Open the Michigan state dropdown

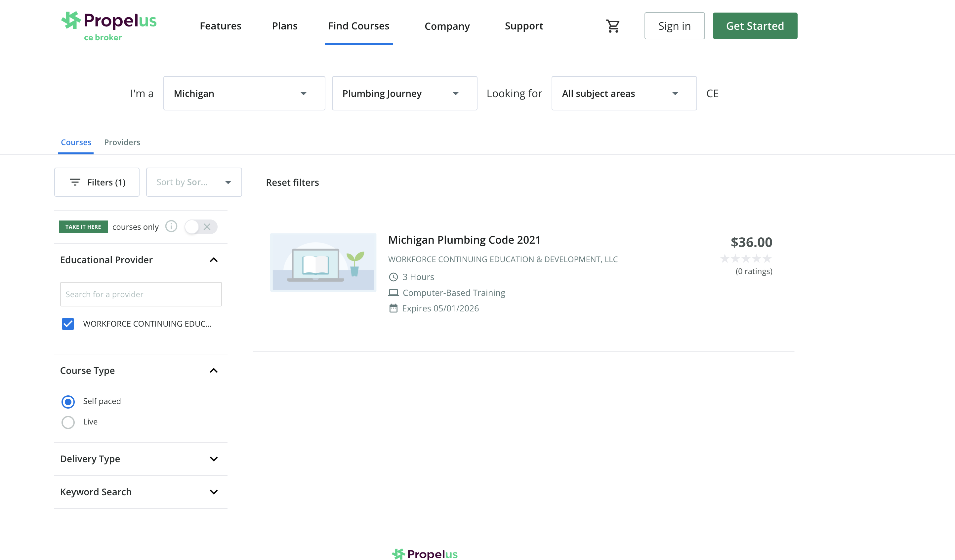[x=244, y=93]
